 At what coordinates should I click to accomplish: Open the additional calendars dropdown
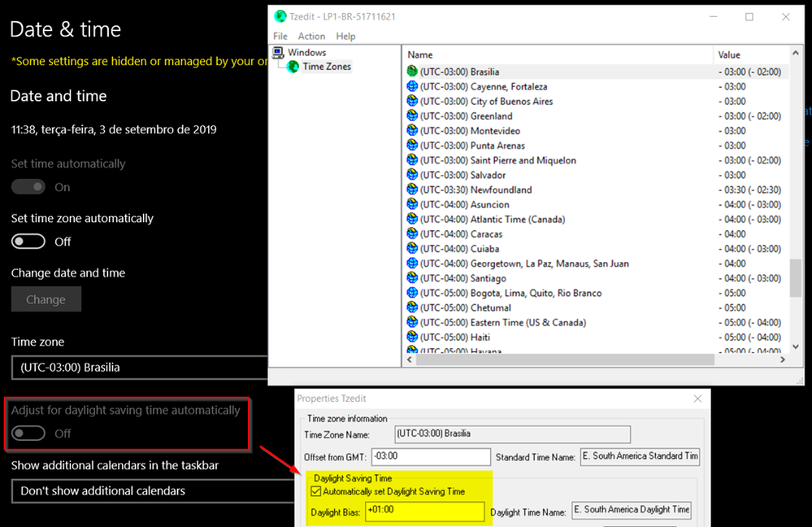tap(154, 490)
